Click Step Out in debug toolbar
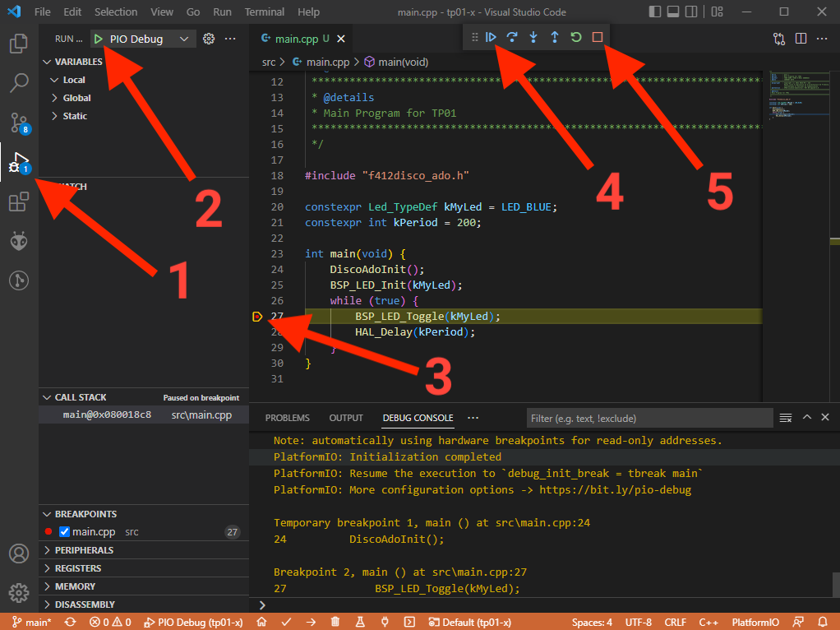840x630 pixels. click(555, 37)
